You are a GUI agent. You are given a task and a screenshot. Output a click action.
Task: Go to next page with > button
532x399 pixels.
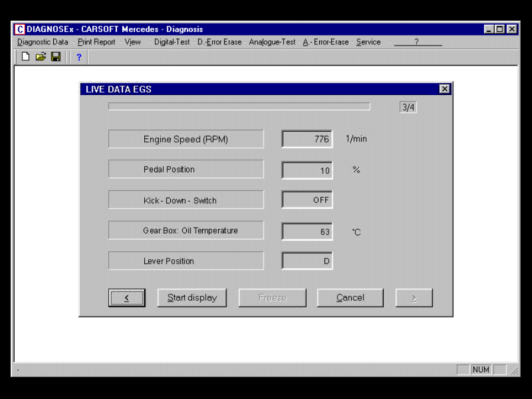coord(414,297)
